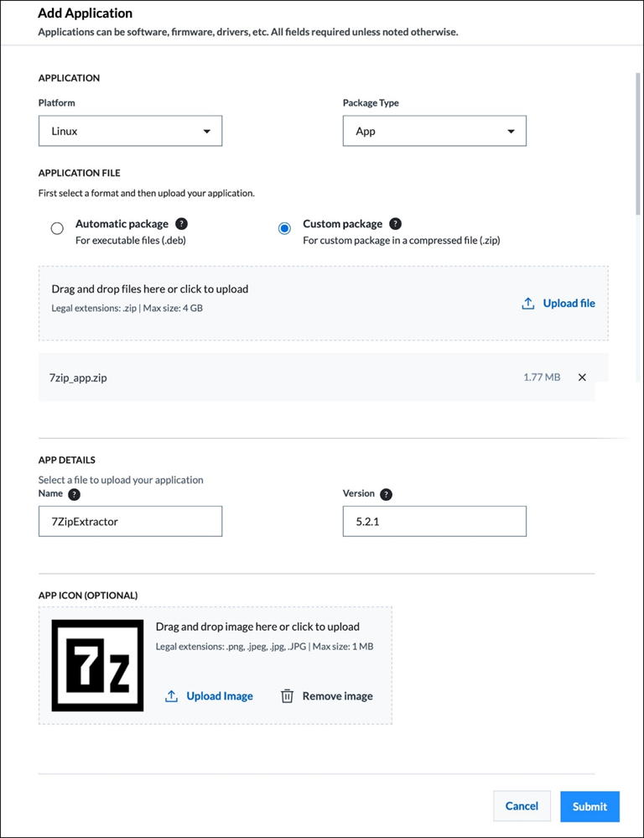Click the upload arrow icon for Upload file

coord(528,303)
